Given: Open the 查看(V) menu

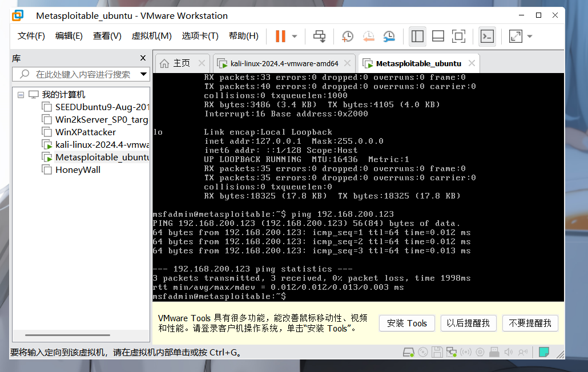Looking at the screenshot, I should coord(107,36).
